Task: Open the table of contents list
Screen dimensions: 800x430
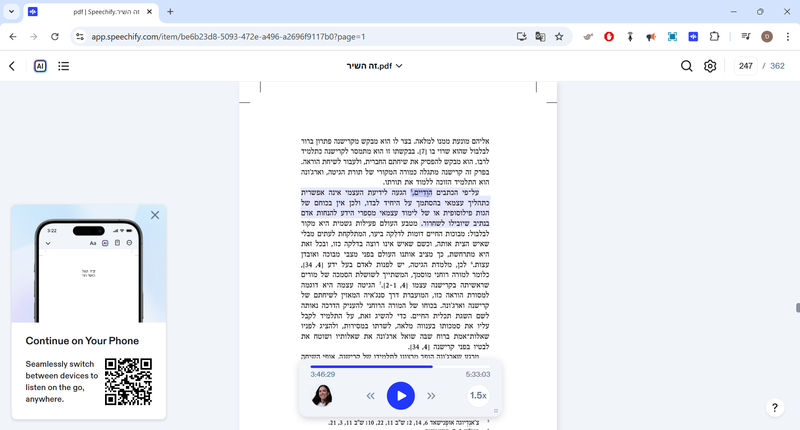Action: [x=64, y=66]
